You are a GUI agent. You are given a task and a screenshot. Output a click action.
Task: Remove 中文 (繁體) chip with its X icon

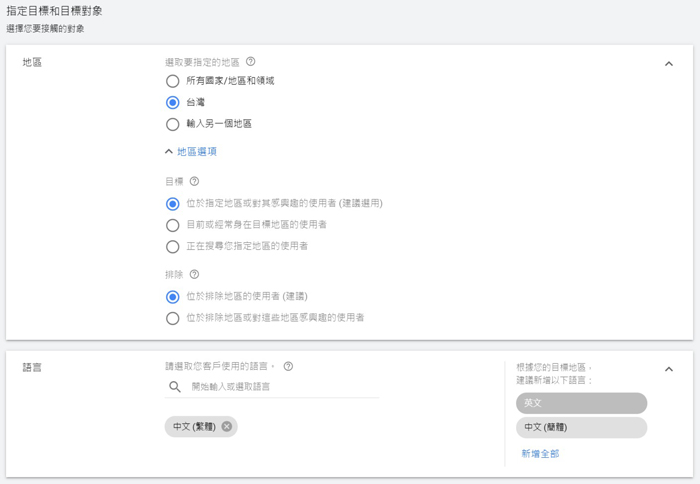227,427
